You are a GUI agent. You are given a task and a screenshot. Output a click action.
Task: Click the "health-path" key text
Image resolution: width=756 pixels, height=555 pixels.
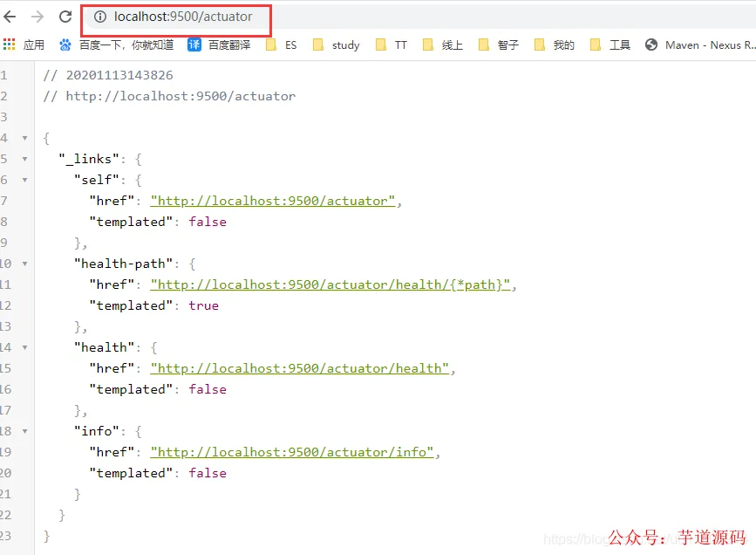click(123, 264)
